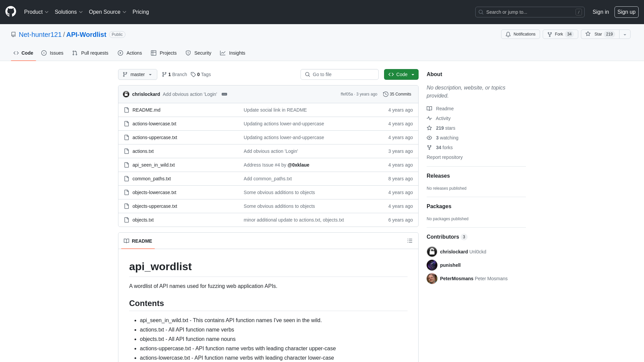Viewport: 644px width, 362px height.
Task: Open commit 'Add common_paths.txt' message
Action: (x=268, y=179)
